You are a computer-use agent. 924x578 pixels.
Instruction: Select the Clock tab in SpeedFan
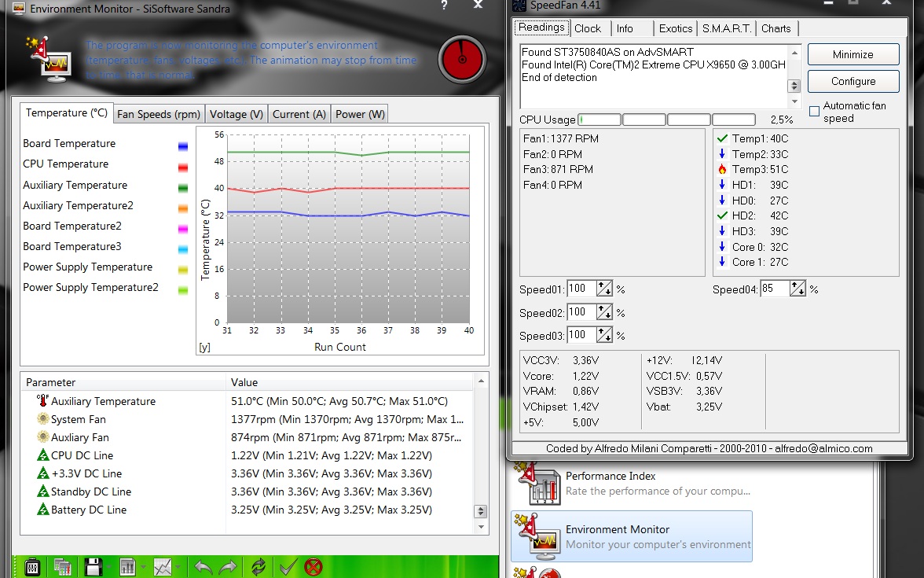click(588, 28)
